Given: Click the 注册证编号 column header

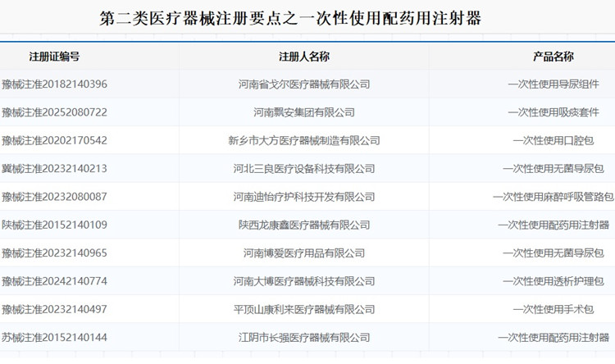Looking at the screenshot, I should (x=54, y=57).
